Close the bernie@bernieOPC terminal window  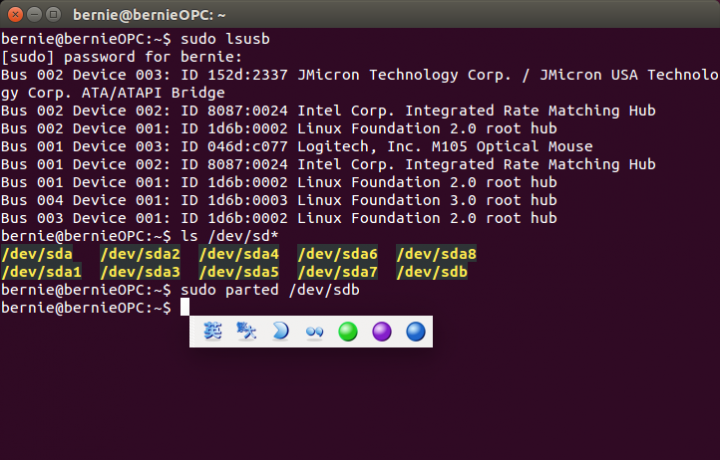click(x=15, y=15)
